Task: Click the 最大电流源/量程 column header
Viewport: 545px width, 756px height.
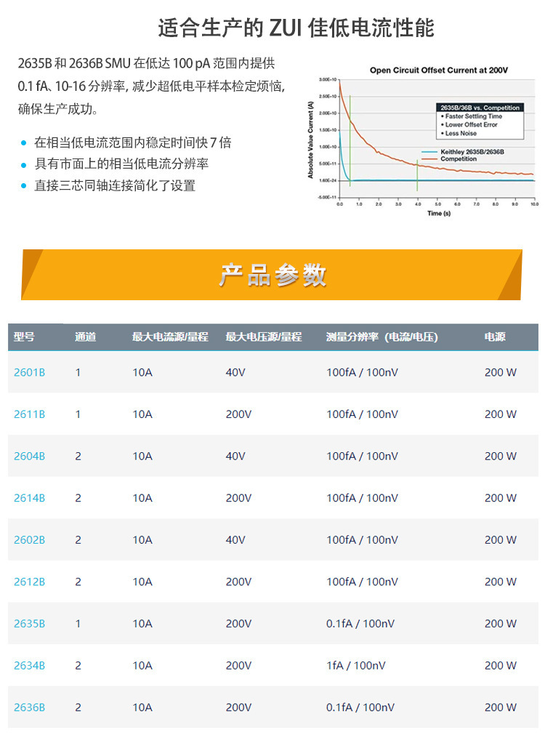Action: tap(170, 337)
